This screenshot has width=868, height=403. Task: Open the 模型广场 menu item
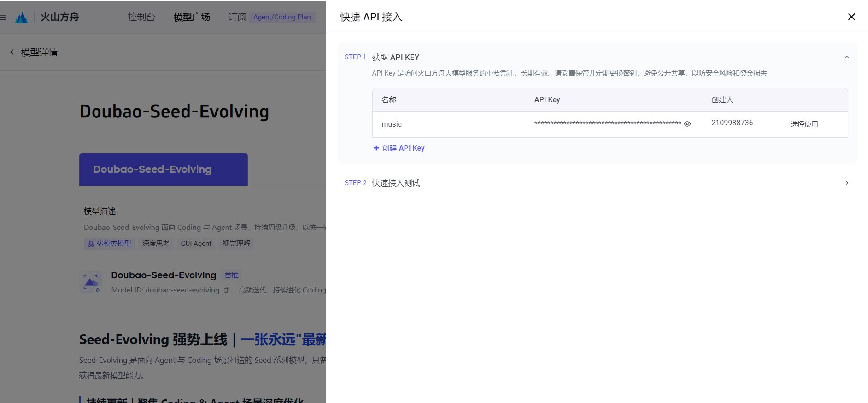pyautogui.click(x=192, y=17)
